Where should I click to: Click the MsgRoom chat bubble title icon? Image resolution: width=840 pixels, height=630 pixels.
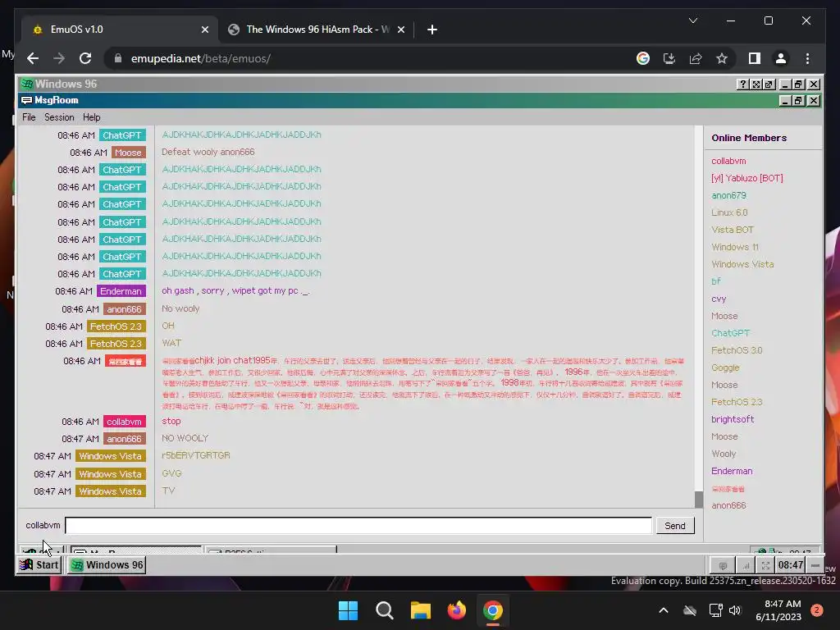[x=26, y=100]
